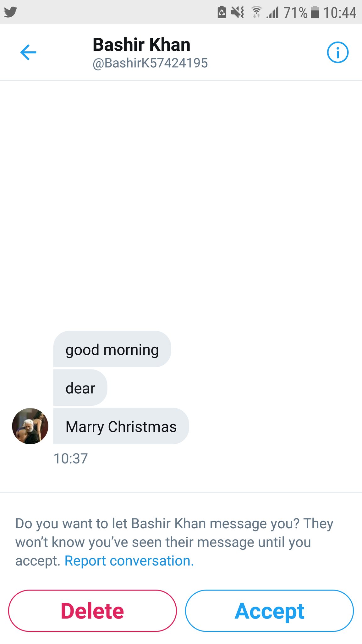Tap the "good morning" message bubble
This screenshot has width=362, height=644.
[112, 349]
